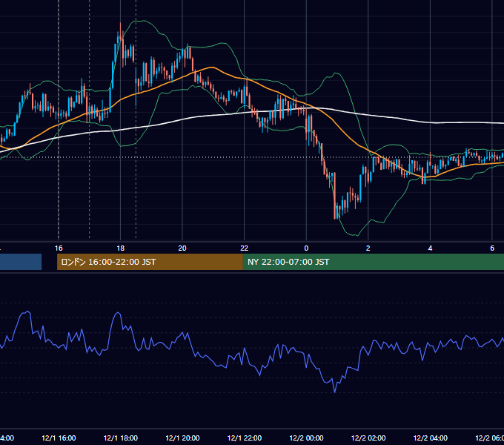The image size is (504, 445).
Task: Select the 12/1 18:00 time label
Action: pos(121,438)
